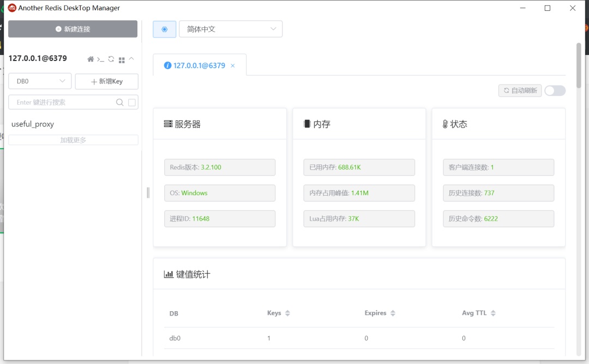Click the process ID 11648 field
This screenshot has height=364, width=589.
[x=220, y=219]
